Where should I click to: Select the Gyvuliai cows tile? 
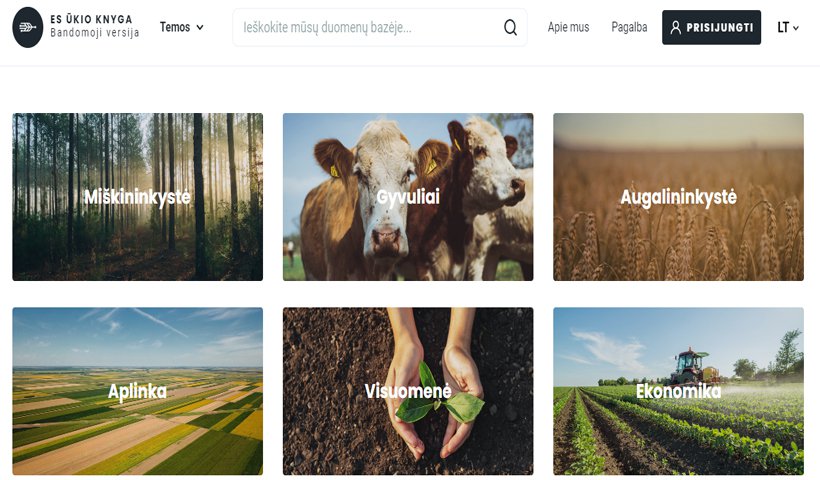(x=408, y=197)
